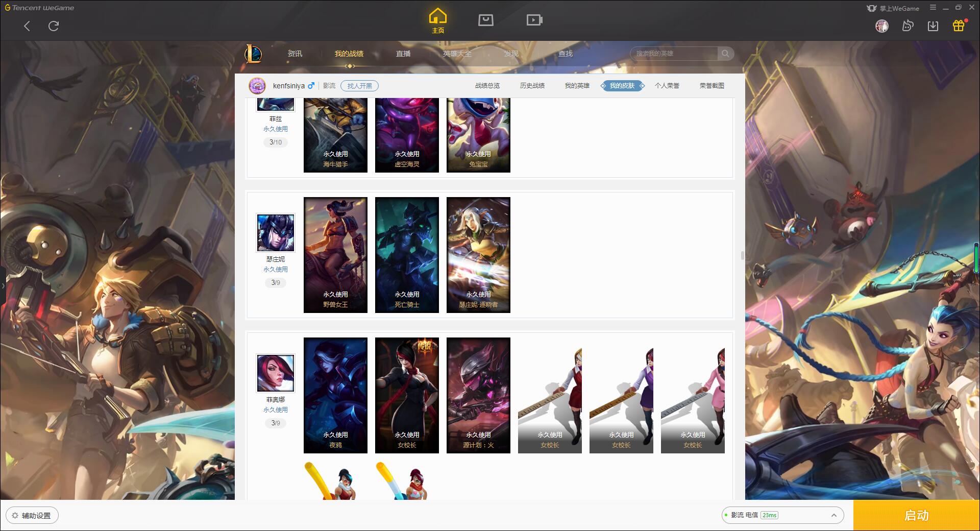Click 永久使用 label under 菲奥娜
This screenshot has height=531, width=980.
tap(276, 409)
